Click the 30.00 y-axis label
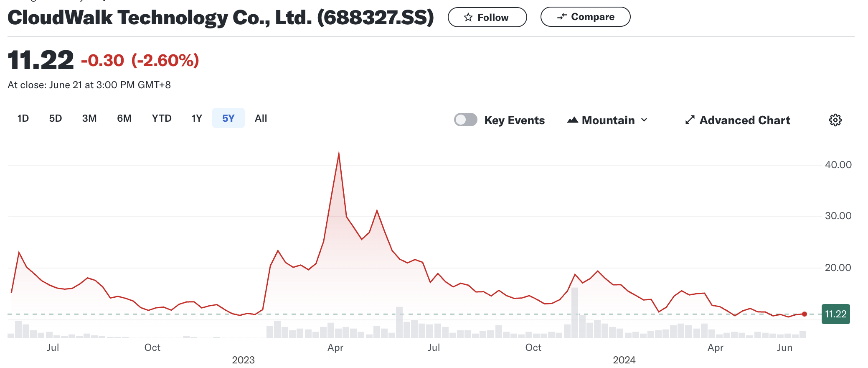Screen dimensions: 868x368 838,216
